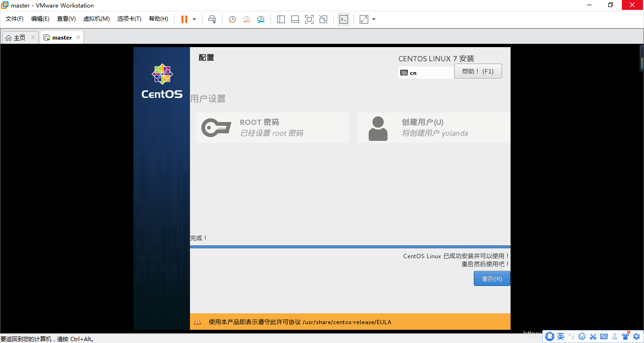644x343 pixels.
Task: Open the 查看(V) menu
Action: 66,19
